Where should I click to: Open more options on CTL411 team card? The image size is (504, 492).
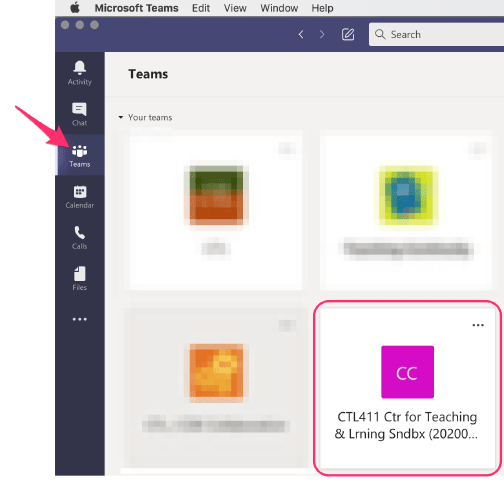tap(478, 325)
